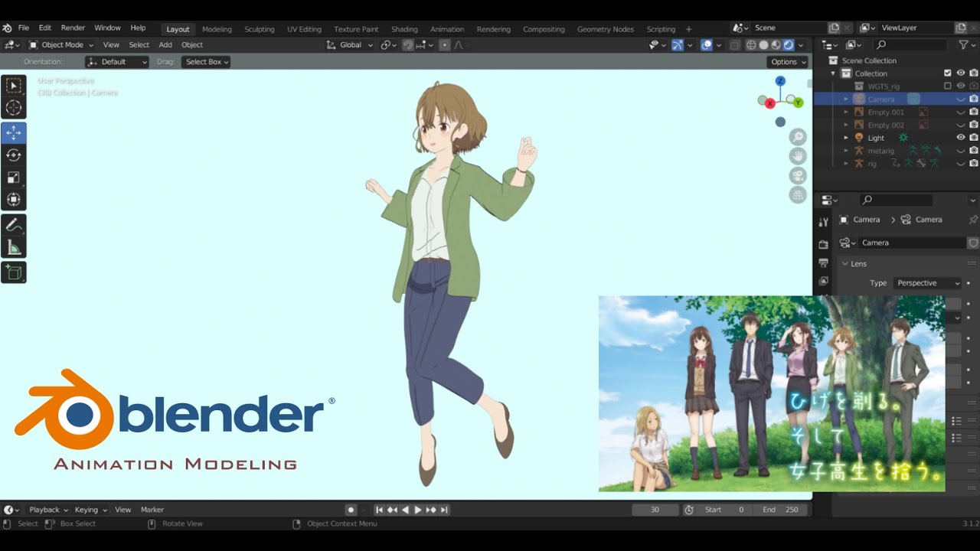Toggle viewport overlays button
The width and height of the screenshot is (980, 551).
click(x=707, y=45)
